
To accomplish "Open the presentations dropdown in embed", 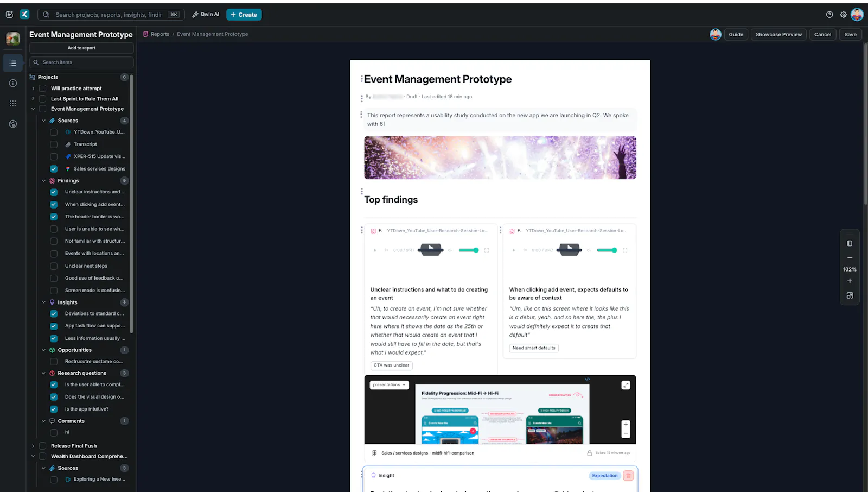I will click(x=390, y=385).
